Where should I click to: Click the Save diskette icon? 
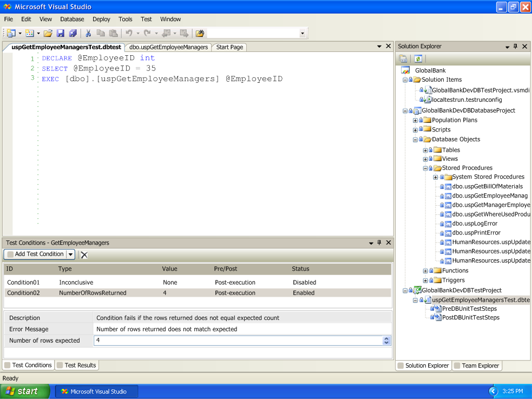pyautogui.click(x=61, y=33)
